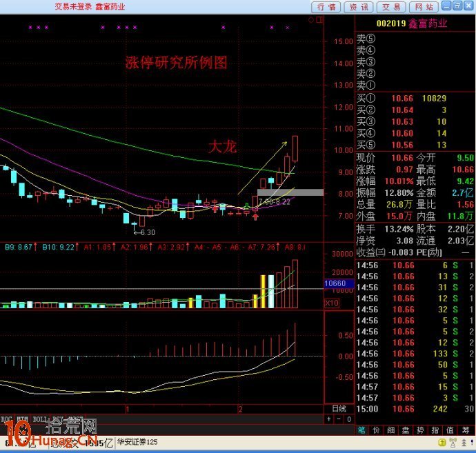Click the double up-arrow status icon
Screen dimensions: 476x453
pyautogui.click(x=464, y=443)
